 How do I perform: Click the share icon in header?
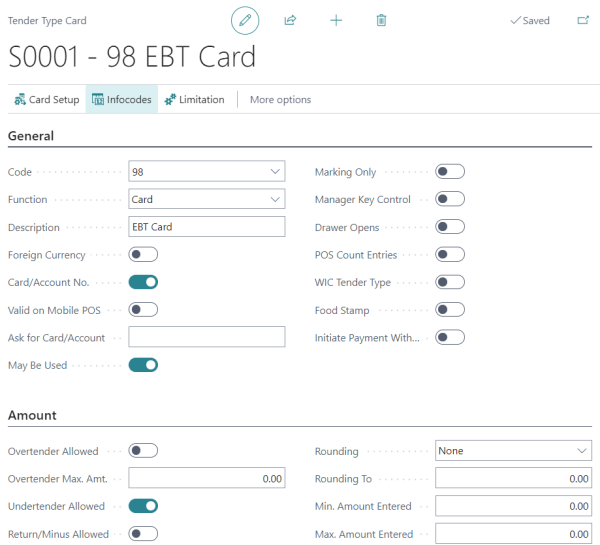coord(290,20)
